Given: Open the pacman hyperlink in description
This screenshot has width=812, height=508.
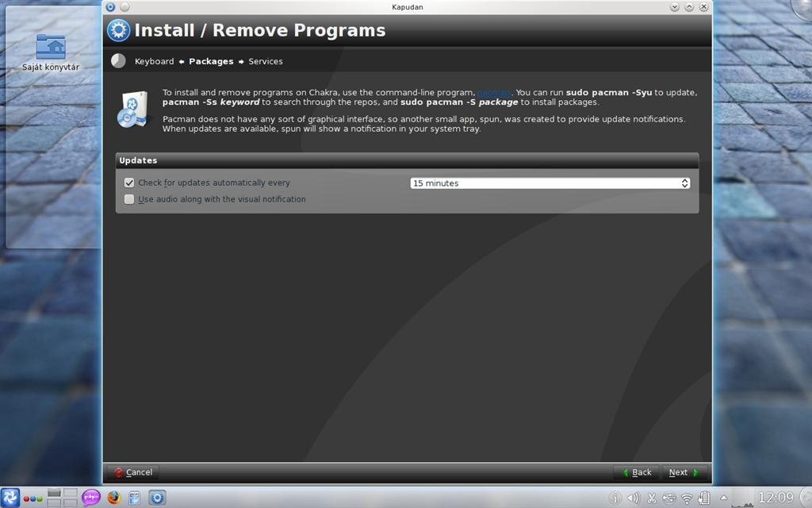Looking at the screenshot, I should coord(494,93).
